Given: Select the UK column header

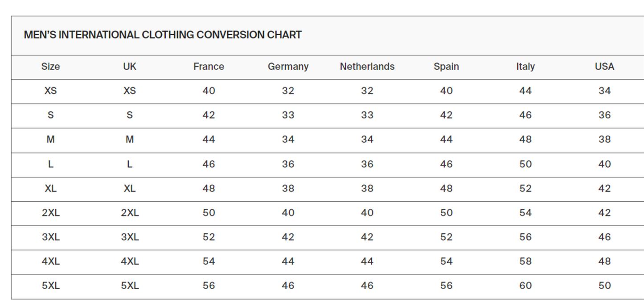Looking at the screenshot, I should (130, 66).
